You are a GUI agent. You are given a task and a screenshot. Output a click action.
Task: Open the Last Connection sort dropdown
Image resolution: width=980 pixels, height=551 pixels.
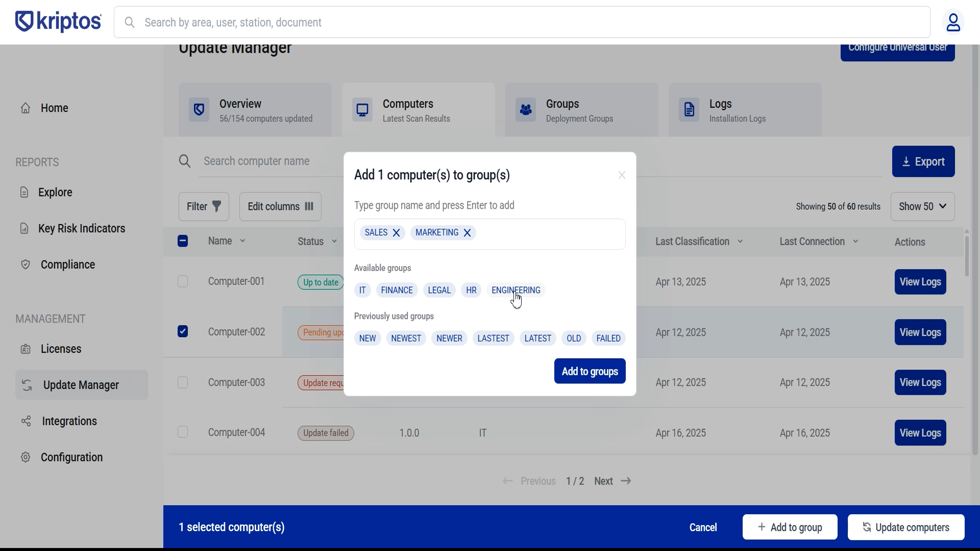click(856, 242)
